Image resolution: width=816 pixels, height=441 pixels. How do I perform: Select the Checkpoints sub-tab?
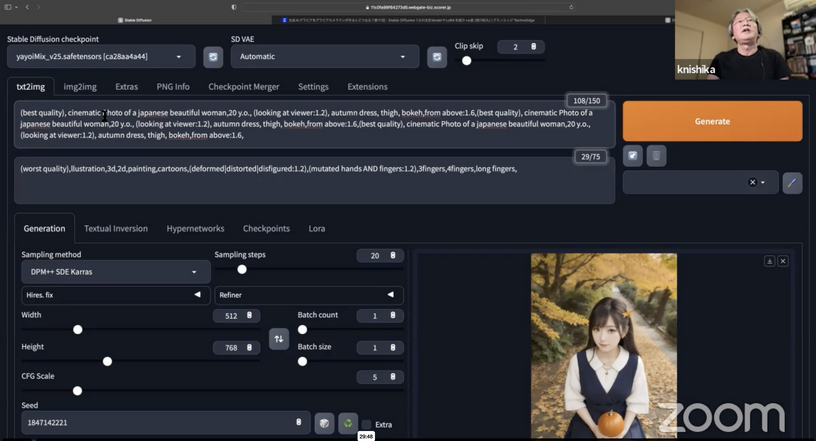click(266, 229)
